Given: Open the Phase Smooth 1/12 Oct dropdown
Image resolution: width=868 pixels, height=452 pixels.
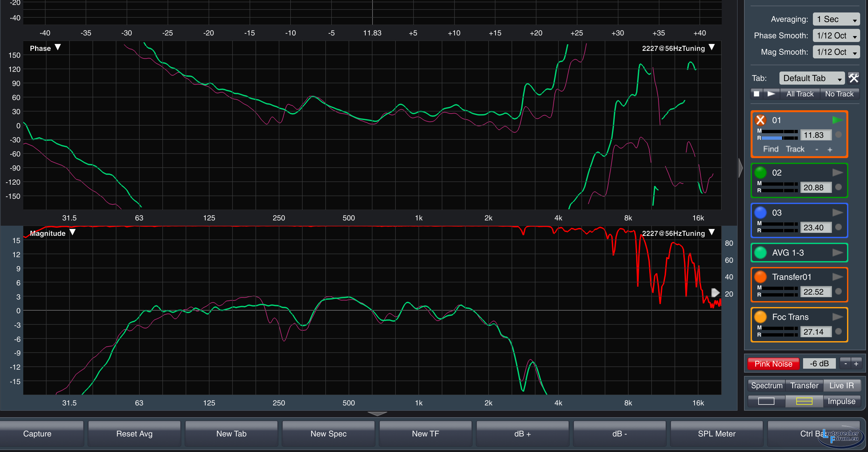Looking at the screenshot, I should 836,36.
